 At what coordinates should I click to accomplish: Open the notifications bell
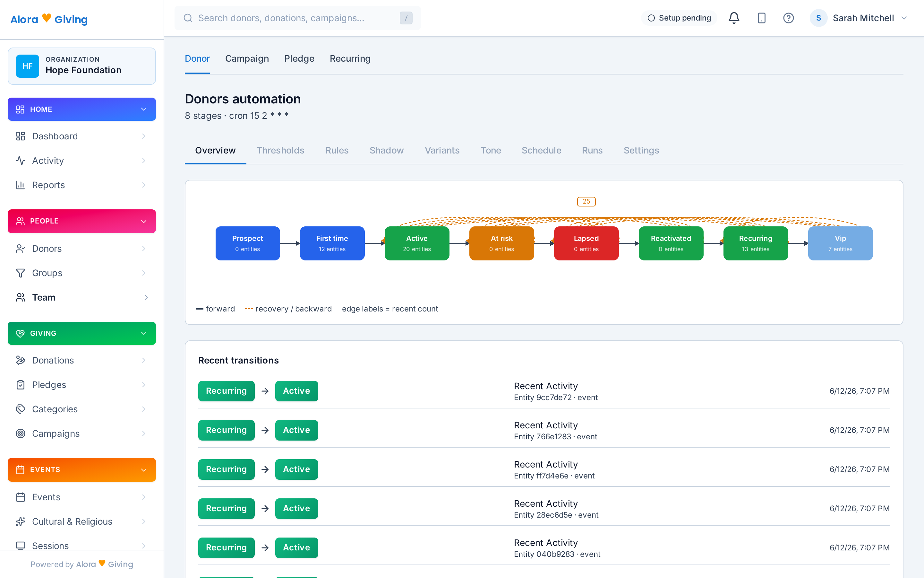pos(733,18)
